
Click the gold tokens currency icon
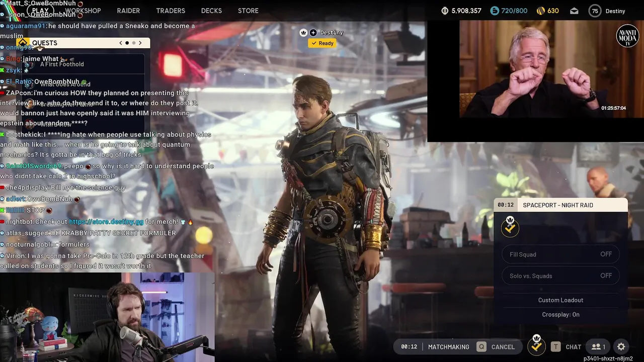click(x=541, y=11)
